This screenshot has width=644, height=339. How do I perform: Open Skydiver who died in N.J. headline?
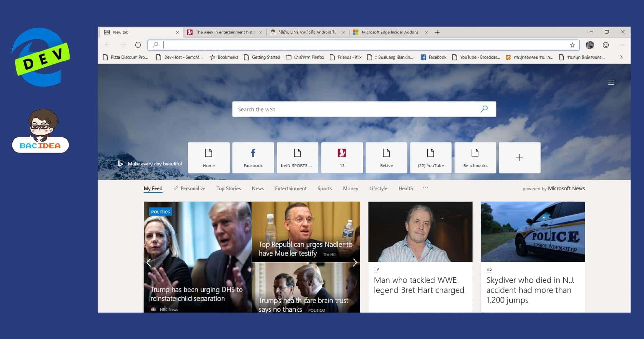click(x=530, y=290)
